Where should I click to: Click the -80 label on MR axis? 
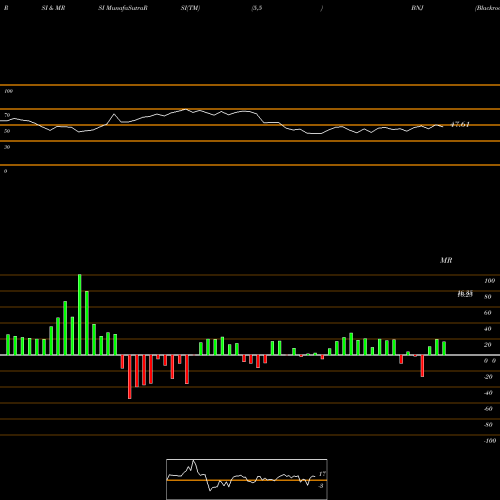pyautogui.click(x=488, y=425)
